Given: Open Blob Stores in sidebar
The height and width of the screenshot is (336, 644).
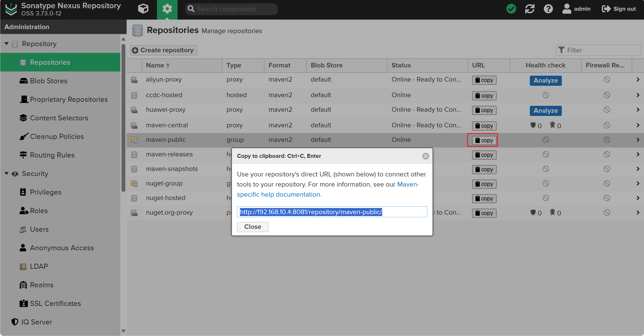Looking at the screenshot, I should point(48,81).
